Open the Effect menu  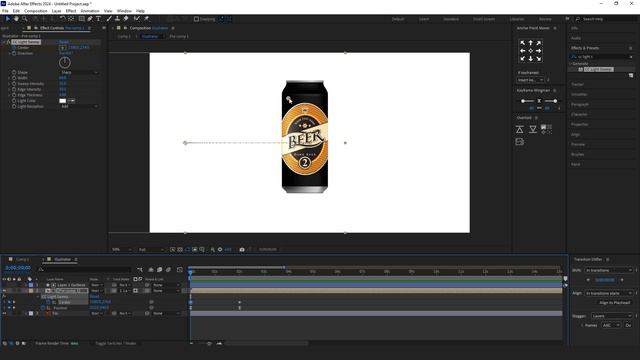(x=71, y=11)
